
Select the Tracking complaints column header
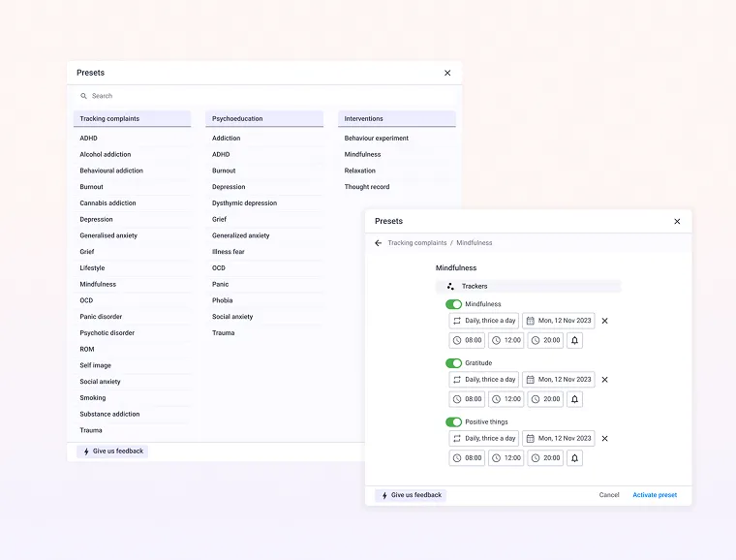click(132, 119)
